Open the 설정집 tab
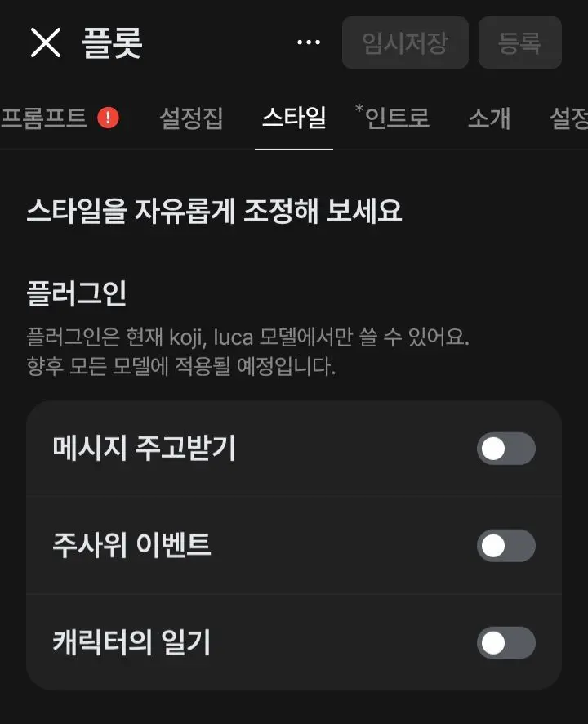This screenshot has width=588, height=724. pos(191,118)
